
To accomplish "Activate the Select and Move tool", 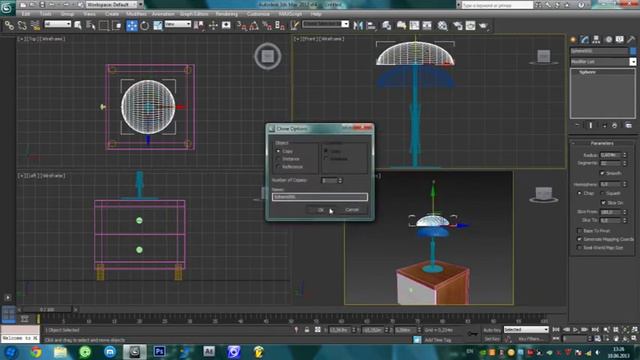I will (132, 26).
